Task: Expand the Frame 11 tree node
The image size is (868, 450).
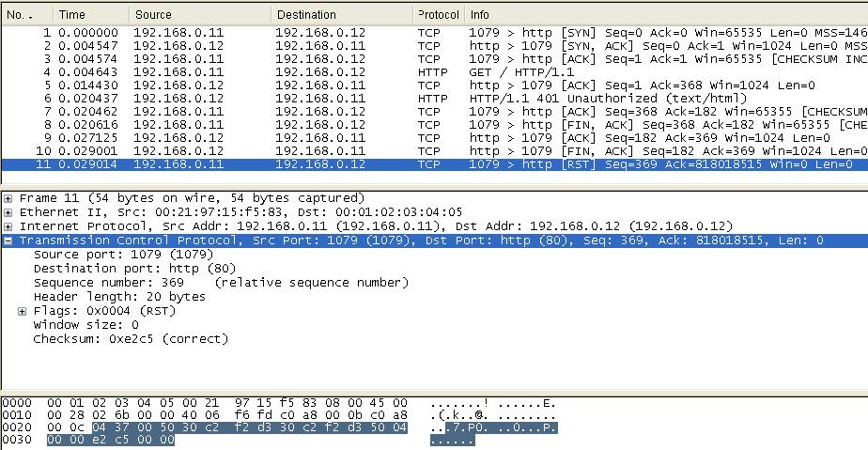Action: point(8,198)
